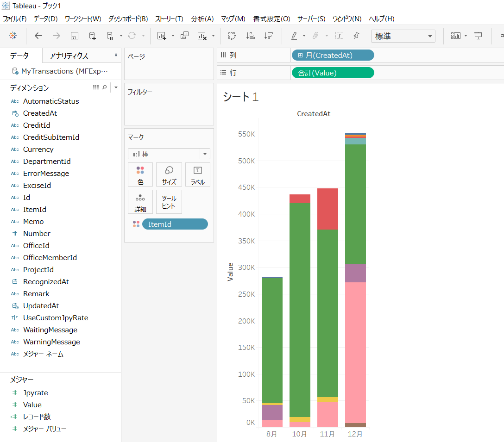Image resolution: width=504 pixels, height=442 pixels.
Task: Click the ItemId pill on Marks card
Action: coord(175,224)
